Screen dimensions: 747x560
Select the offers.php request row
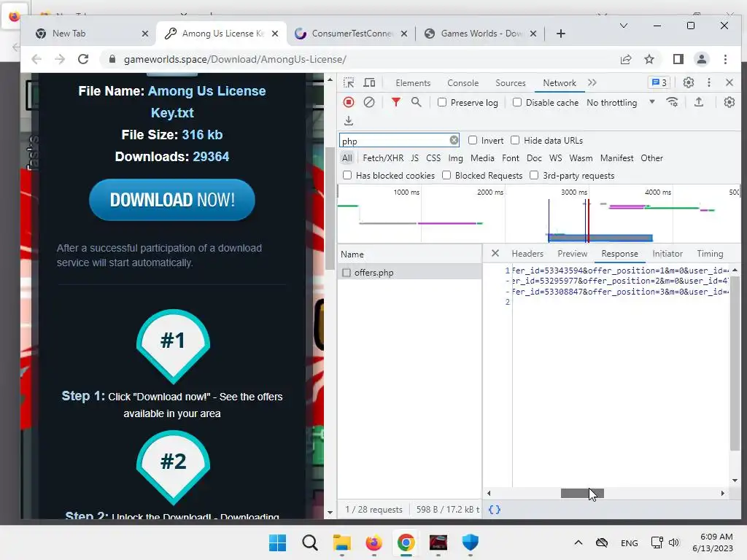[410, 273]
